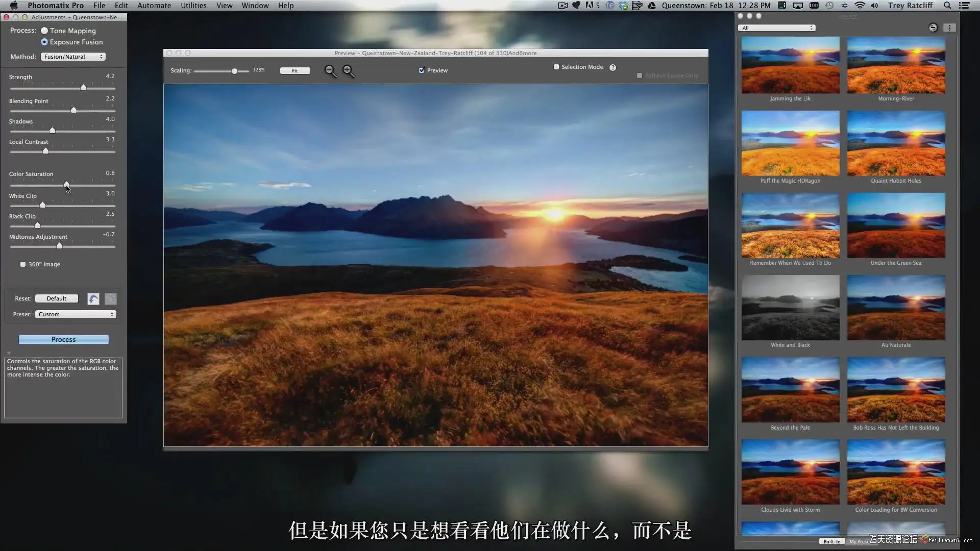Click the circular minus icon in presets panel
Viewport: 980px width, 551px height.
tap(933, 28)
